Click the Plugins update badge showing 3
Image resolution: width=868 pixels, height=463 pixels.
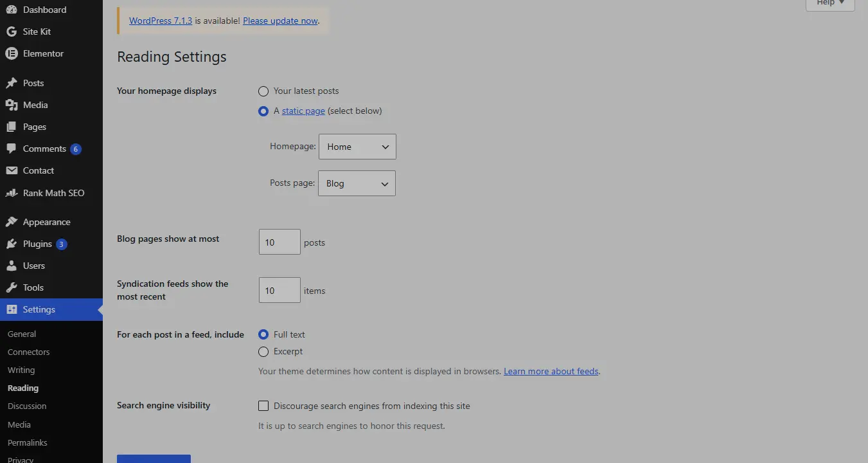click(x=62, y=244)
